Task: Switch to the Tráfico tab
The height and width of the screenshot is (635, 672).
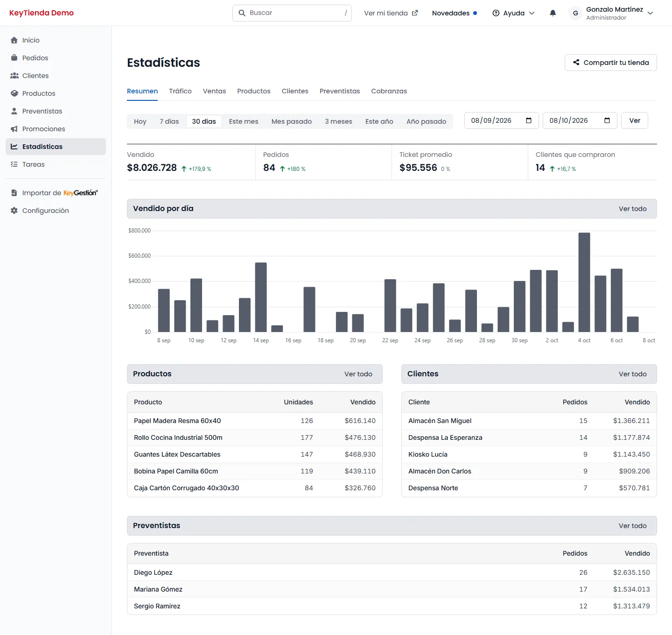Action: point(181,91)
